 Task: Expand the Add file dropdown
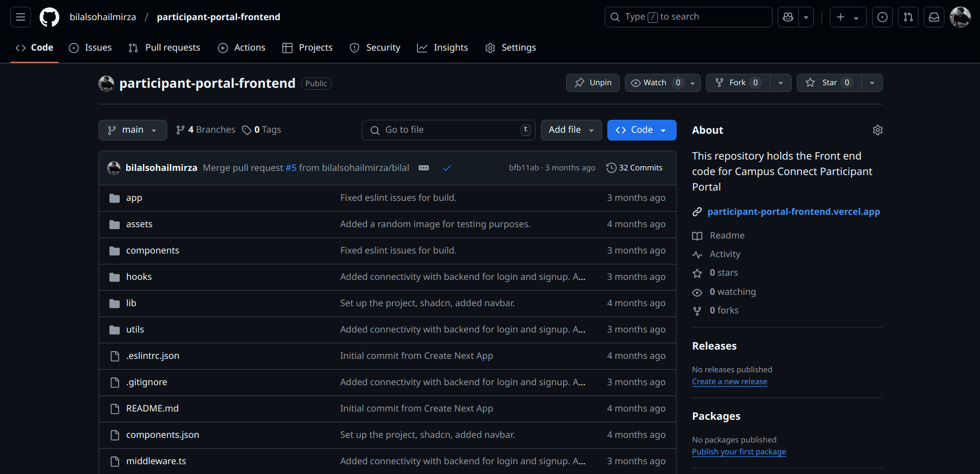[571, 130]
